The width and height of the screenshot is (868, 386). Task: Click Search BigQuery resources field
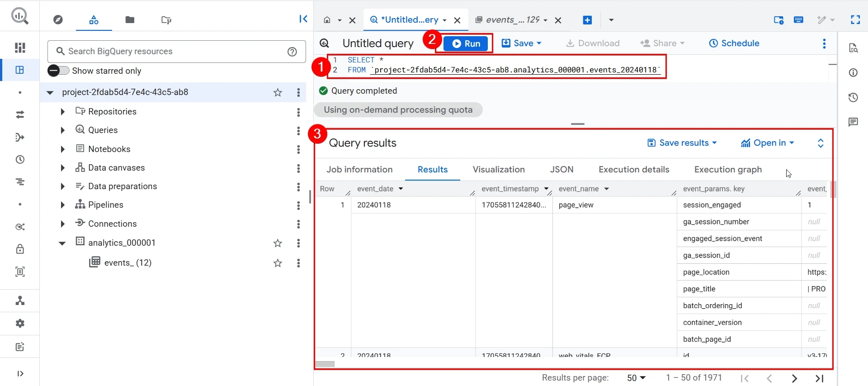[176, 52]
